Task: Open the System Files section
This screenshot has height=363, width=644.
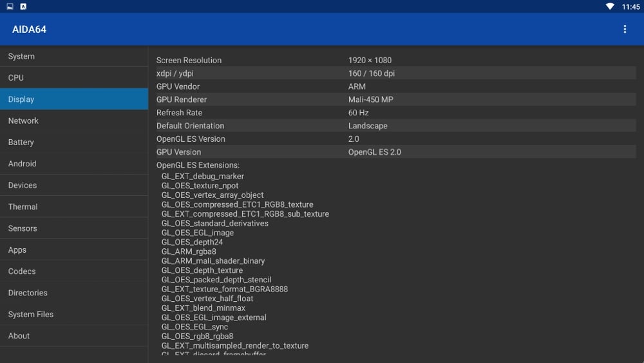Action: pyautogui.click(x=74, y=314)
